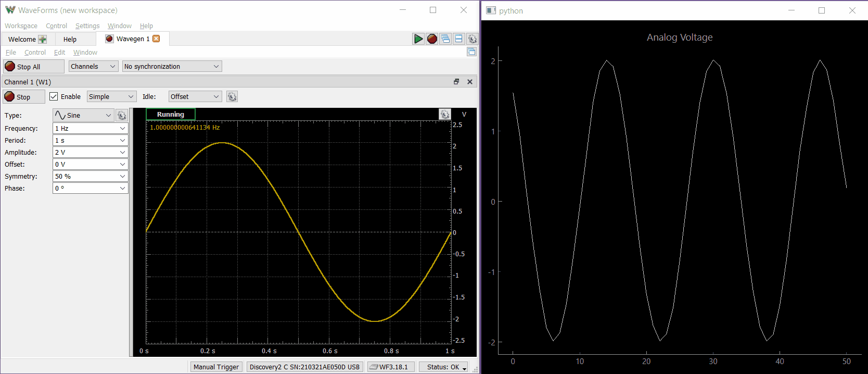Screen dimensions: 868x374
Task: Uncheck the Enable checkbox
Action: (54, 97)
